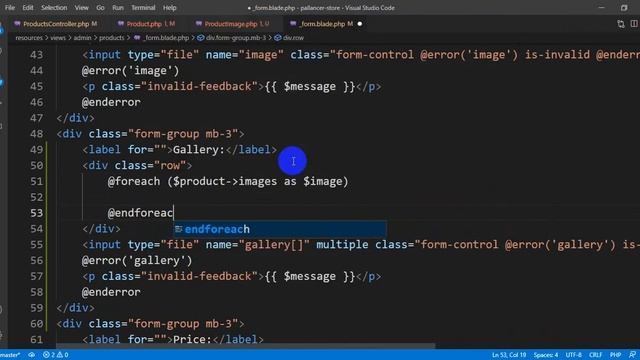Minimize the Visual Studio Code window
Screen dimensions: 640x360
601,8
